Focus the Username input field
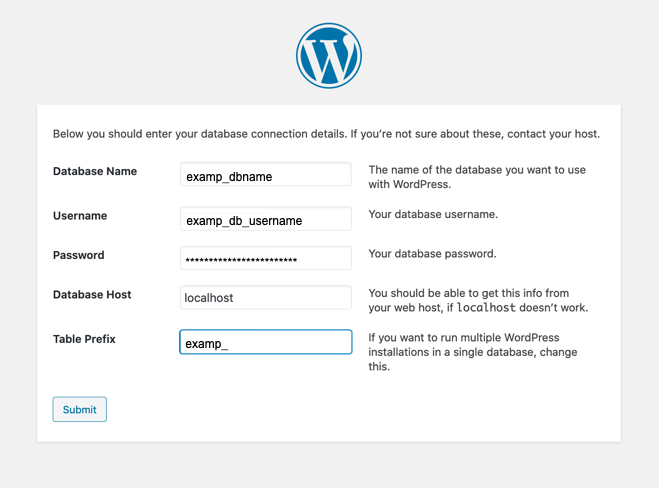 pyautogui.click(x=265, y=220)
